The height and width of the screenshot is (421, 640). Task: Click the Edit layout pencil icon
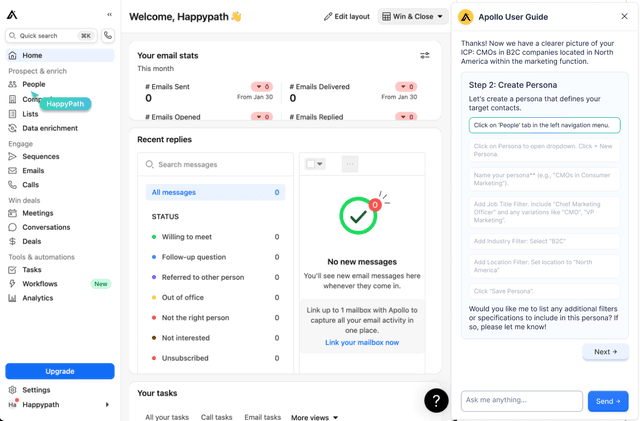(x=328, y=17)
